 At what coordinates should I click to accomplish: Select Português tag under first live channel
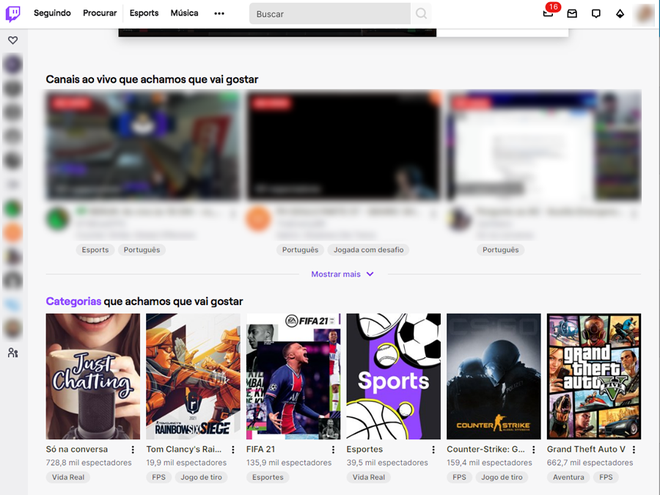142,250
